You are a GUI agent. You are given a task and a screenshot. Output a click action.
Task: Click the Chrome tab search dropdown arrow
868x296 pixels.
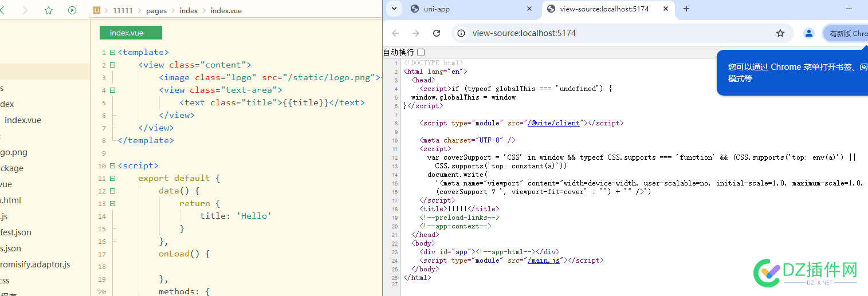click(394, 9)
